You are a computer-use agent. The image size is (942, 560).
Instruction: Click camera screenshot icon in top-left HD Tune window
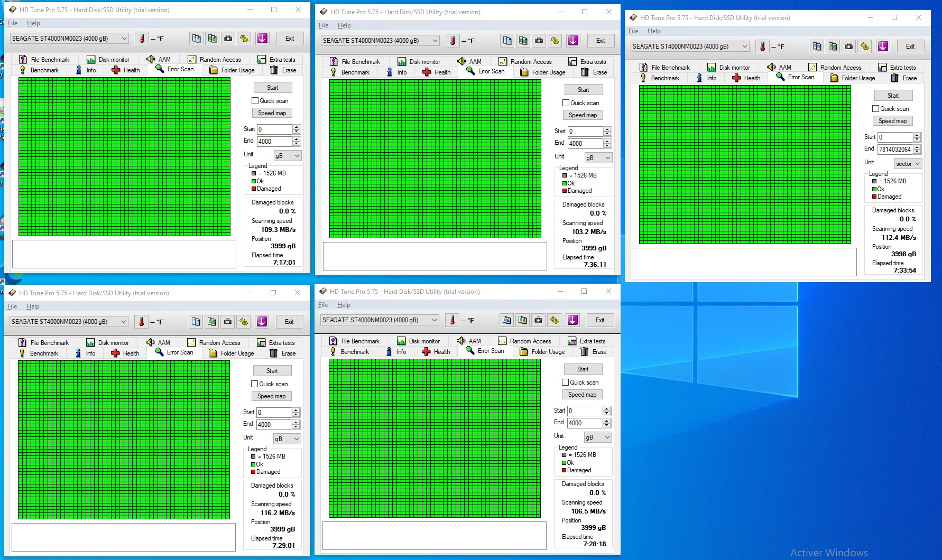(228, 39)
